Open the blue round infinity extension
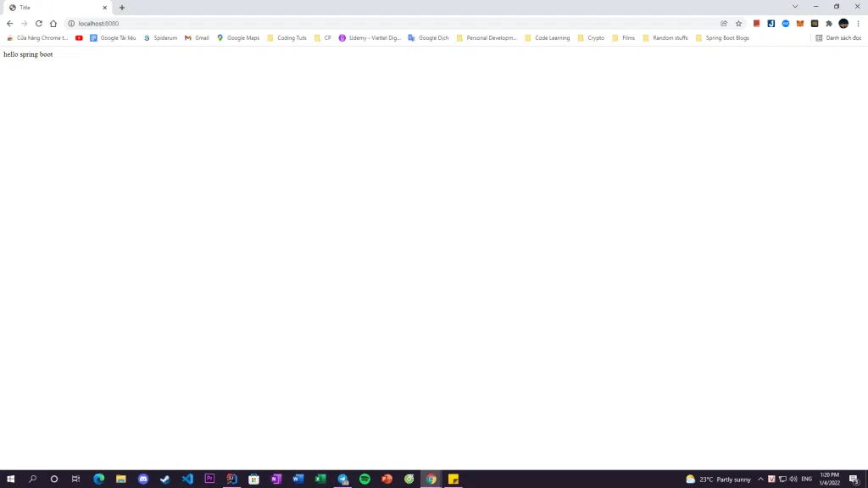Image resolution: width=868 pixels, height=488 pixels. pos(786,23)
